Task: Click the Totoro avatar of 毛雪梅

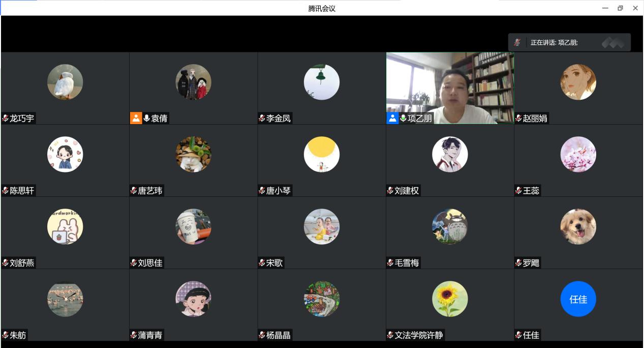Action: 450,226
